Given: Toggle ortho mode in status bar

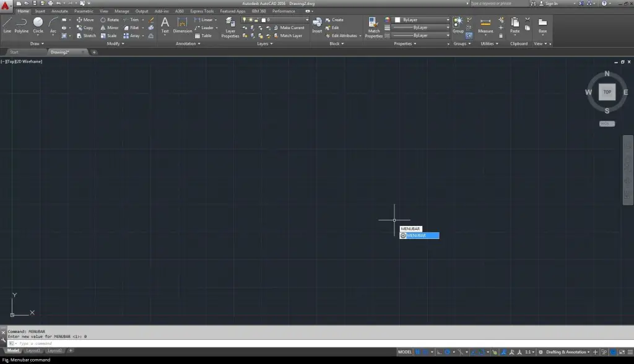Looking at the screenshot, I should click(439, 352).
